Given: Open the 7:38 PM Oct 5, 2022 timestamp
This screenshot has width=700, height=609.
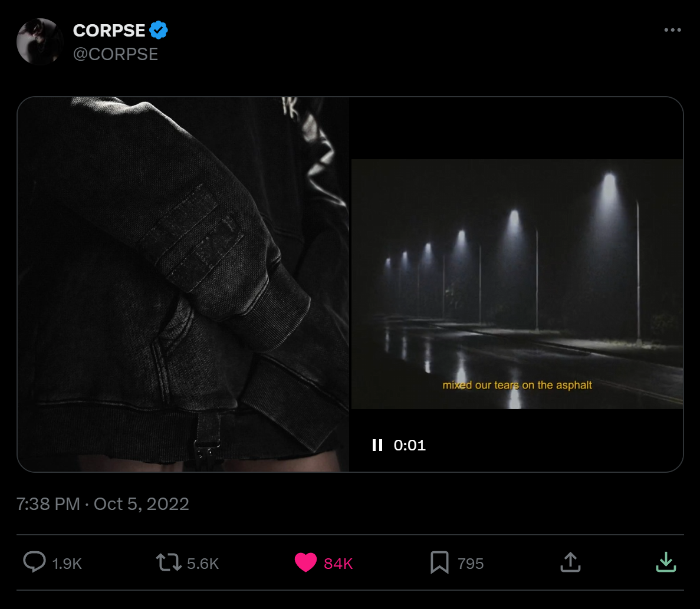Looking at the screenshot, I should (103, 504).
